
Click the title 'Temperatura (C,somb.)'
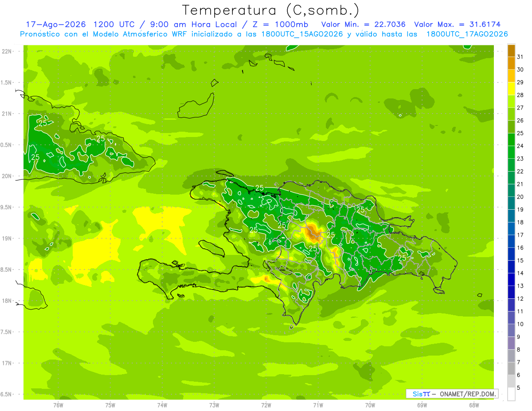(270, 10)
